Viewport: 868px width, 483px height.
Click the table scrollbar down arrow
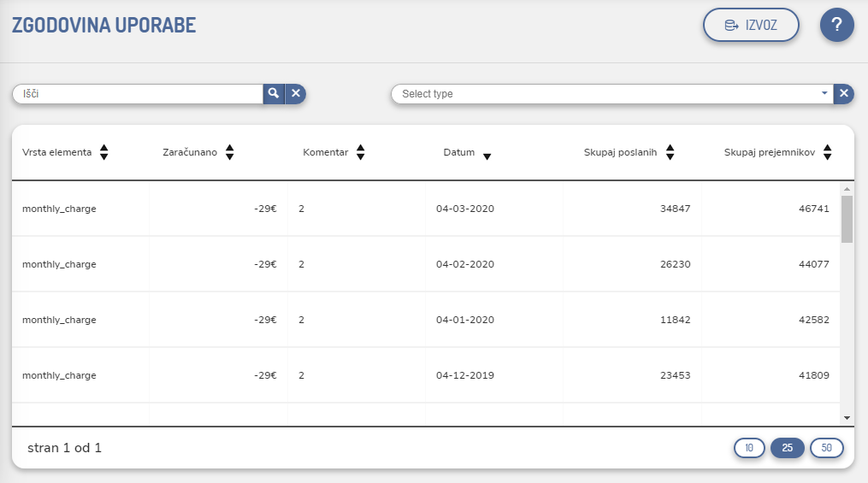[847, 417]
